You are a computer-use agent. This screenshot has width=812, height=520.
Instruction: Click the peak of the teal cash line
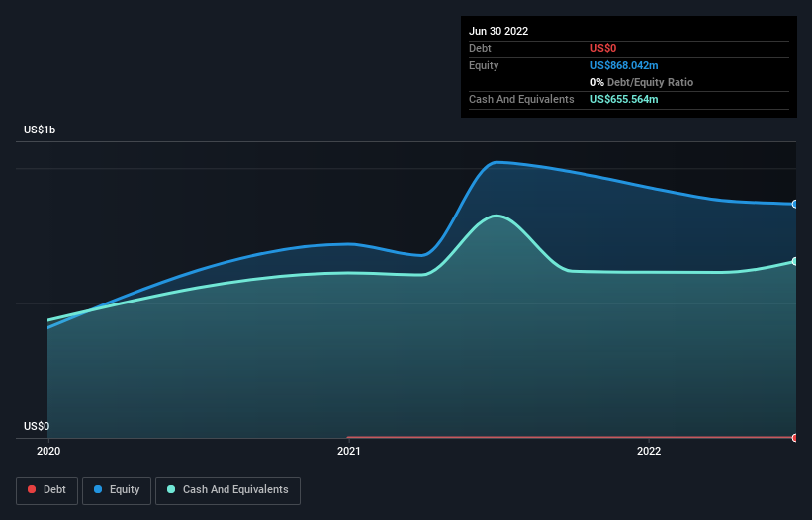[496, 216]
